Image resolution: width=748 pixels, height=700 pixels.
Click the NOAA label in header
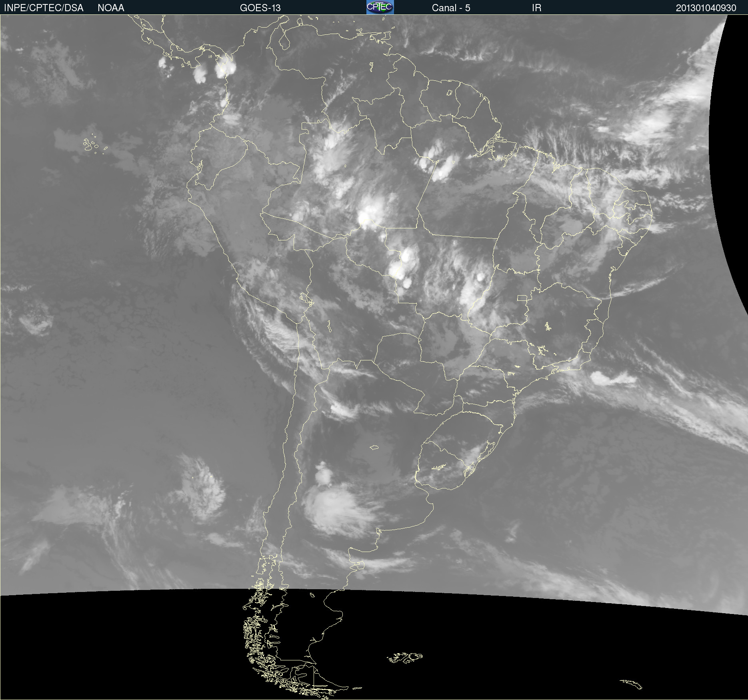(x=111, y=8)
